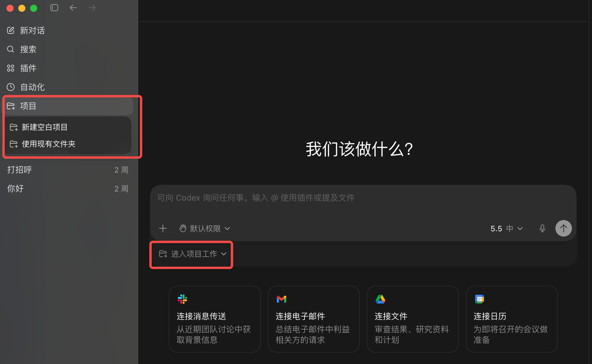Click the Gmail icon on 连接电子邮件 card
Viewport: 592px width, 364px height.
(x=282, y=299)
